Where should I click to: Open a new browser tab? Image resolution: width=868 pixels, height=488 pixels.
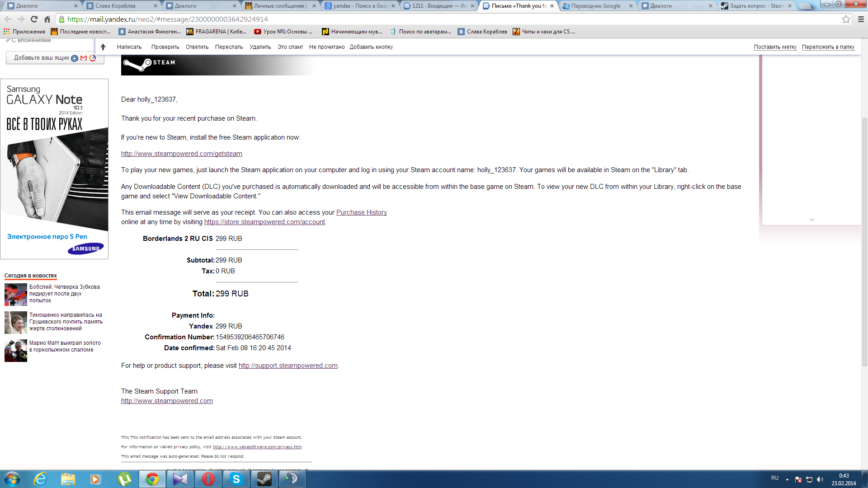[805, 6]
